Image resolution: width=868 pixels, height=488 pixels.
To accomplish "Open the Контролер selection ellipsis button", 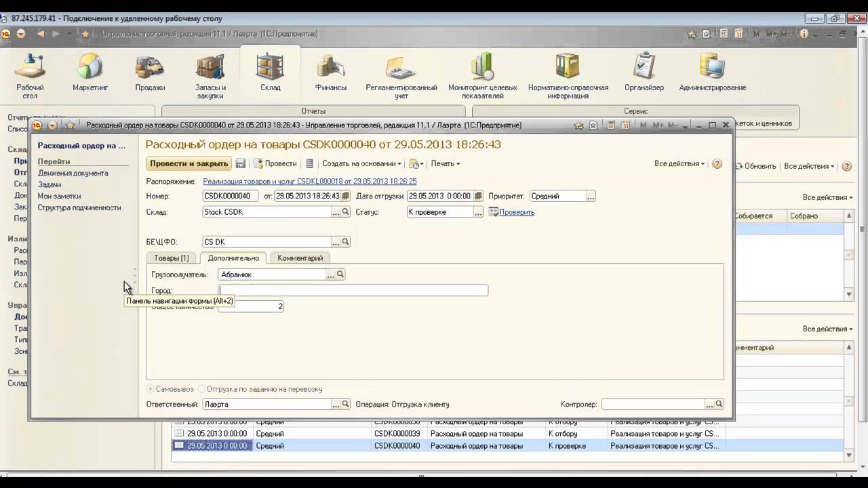I will click(709, 404).
